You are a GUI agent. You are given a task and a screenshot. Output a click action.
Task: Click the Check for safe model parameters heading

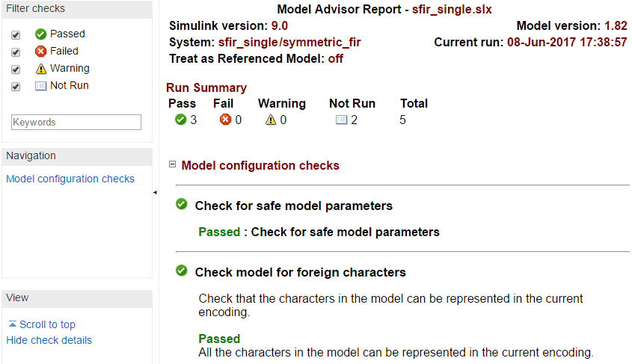pyautogui.click(x=294, y=206)
